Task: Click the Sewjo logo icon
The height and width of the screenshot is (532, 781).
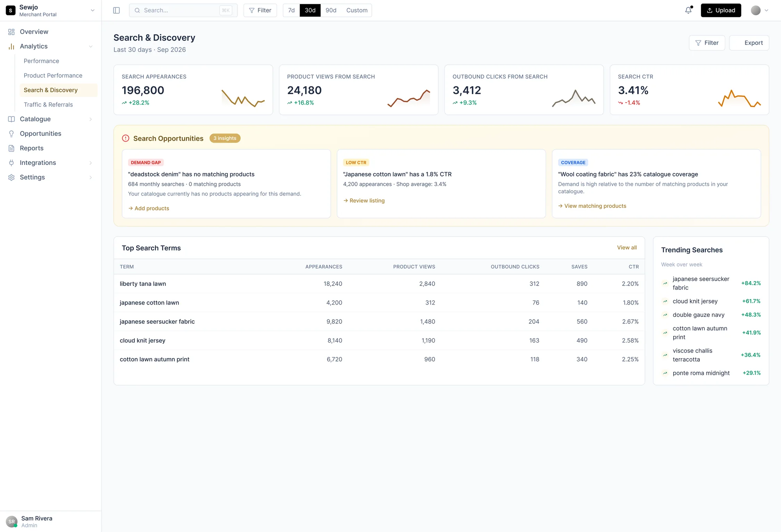Action: [11, 11]
